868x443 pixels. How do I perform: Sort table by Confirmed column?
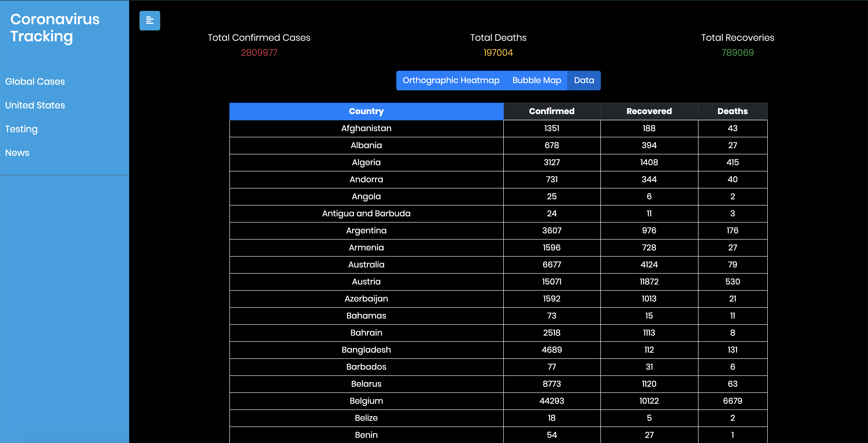pyautogui.click(x=551, y=112)
